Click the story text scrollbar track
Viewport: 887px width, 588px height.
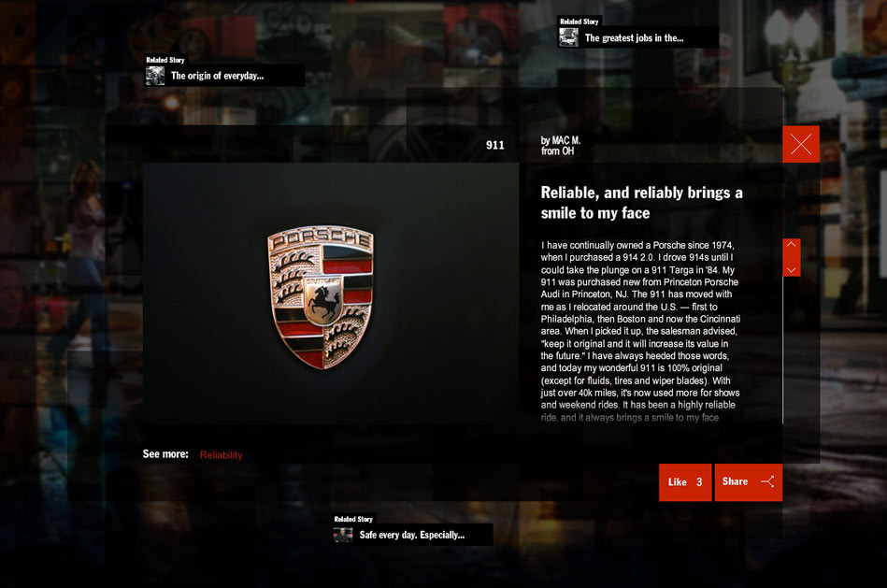click(x=783, y=351)
